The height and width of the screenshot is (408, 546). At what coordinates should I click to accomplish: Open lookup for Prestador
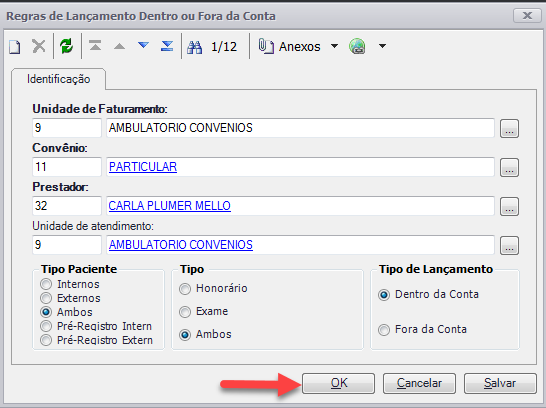[x=509, y=206]
